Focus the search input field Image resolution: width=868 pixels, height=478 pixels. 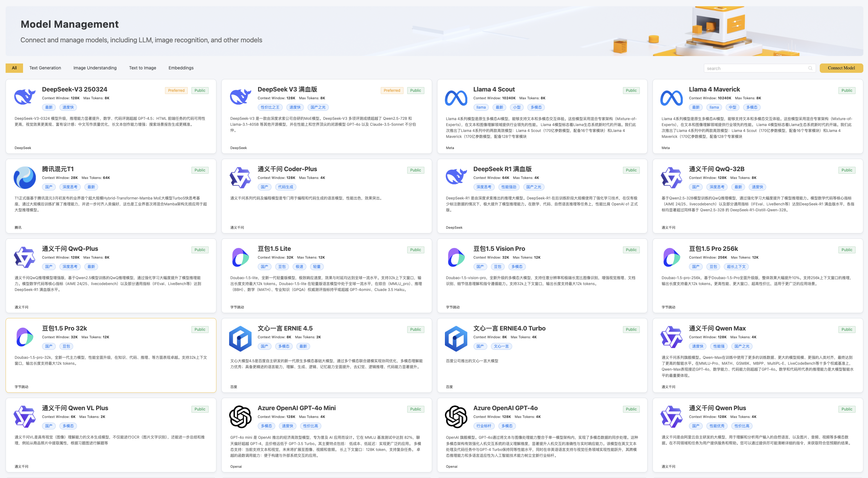click(760, 68)
